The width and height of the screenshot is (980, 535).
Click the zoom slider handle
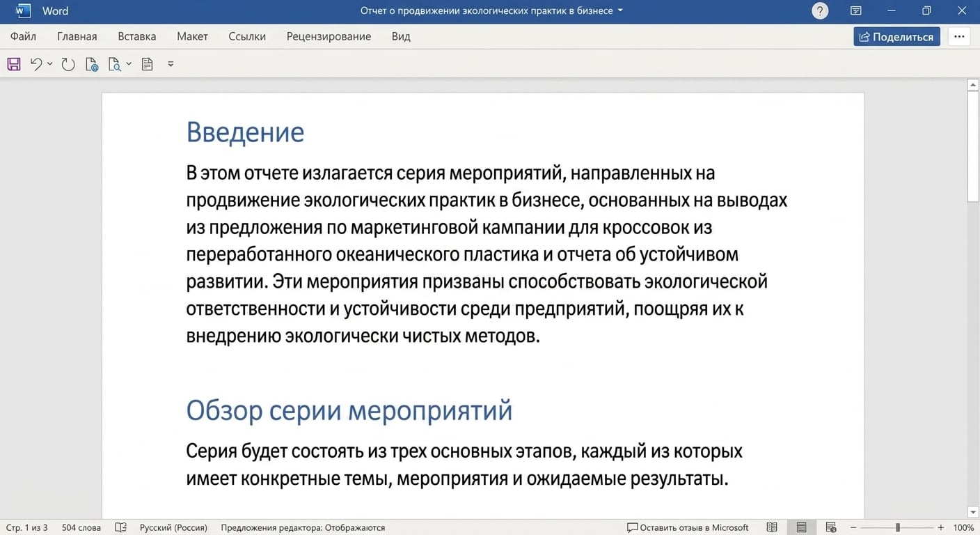(x=898, y=527)
